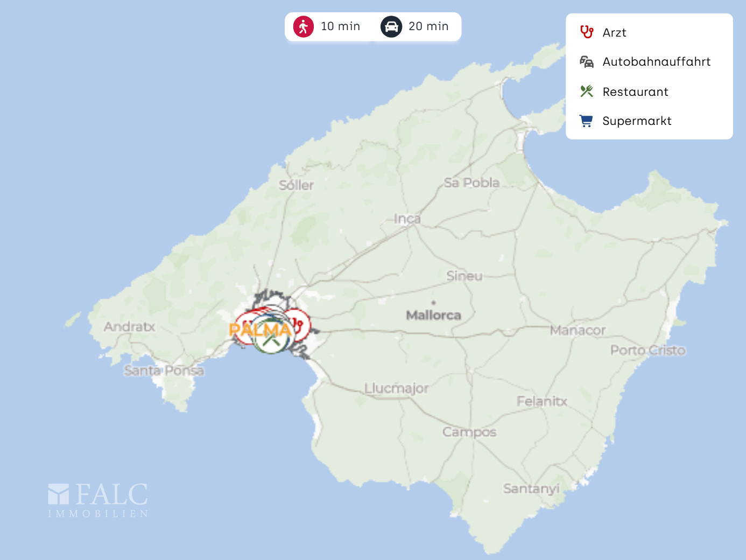This screenshot has height=560, width=746.
Task: Click the red stethoscope Arzt icon
Action: pos(587,32)
